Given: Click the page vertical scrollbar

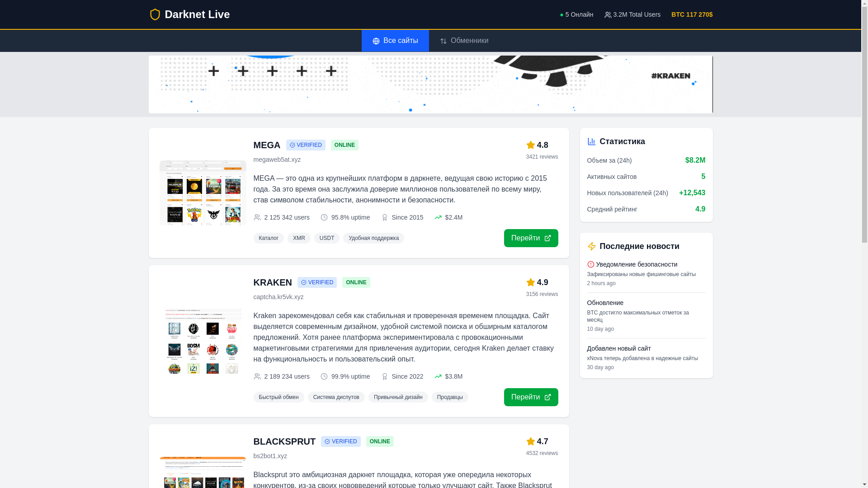Looking at the screenshot, I should coord(864,244).
